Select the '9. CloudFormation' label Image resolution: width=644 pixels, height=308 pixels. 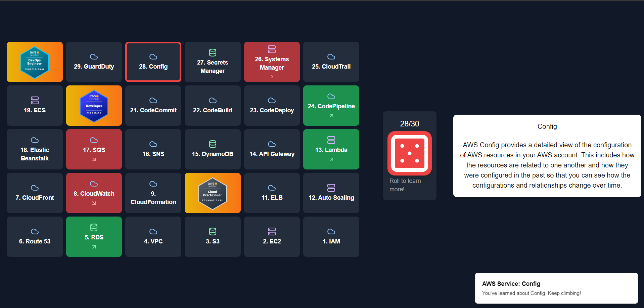pyautogui.click(x=153, y=198)
